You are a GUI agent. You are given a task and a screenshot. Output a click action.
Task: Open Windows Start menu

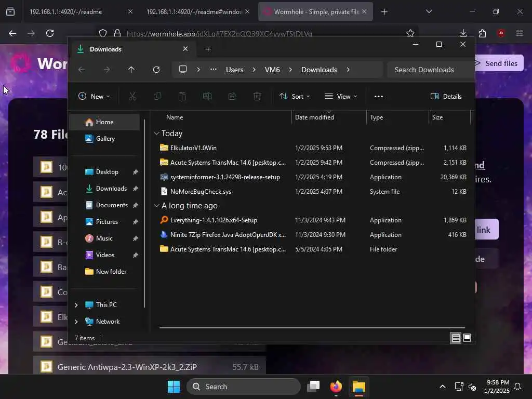coord(174,387)
